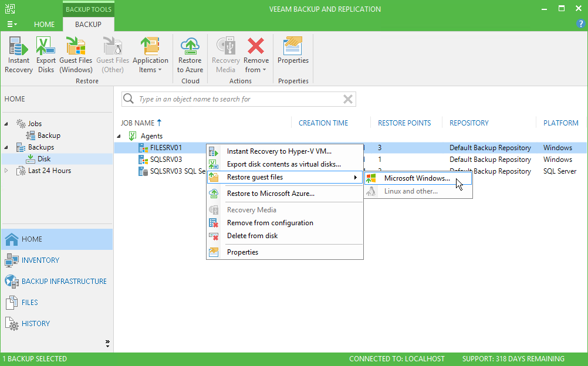Image resolution: width=588 pixels, height=366 pixels.
Task: Click the Instant Recovery ribbon icon
Action: (x=18, y=55)
